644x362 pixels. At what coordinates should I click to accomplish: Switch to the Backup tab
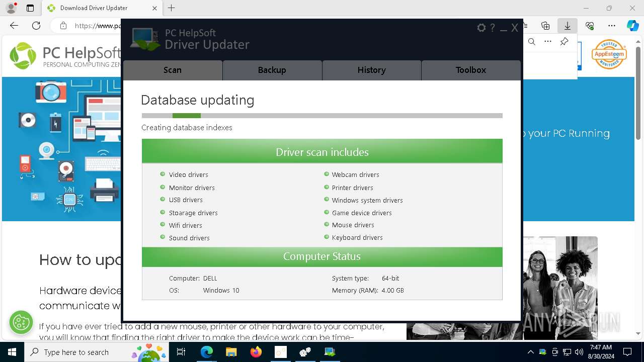point(272,70)
